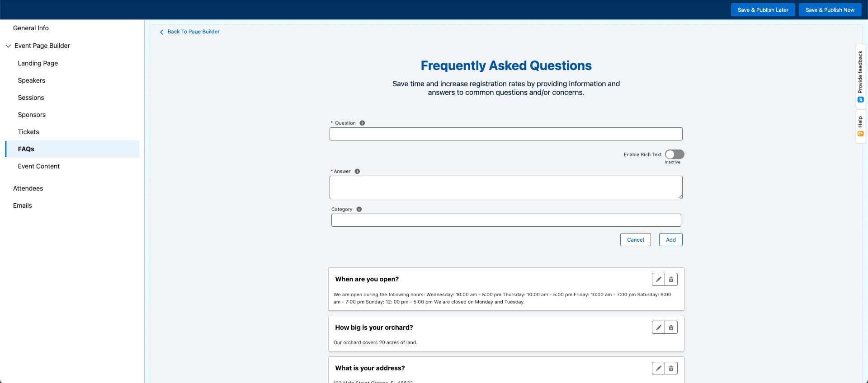Click the Category field info icon
868x383 pixels.
[359, 209]
